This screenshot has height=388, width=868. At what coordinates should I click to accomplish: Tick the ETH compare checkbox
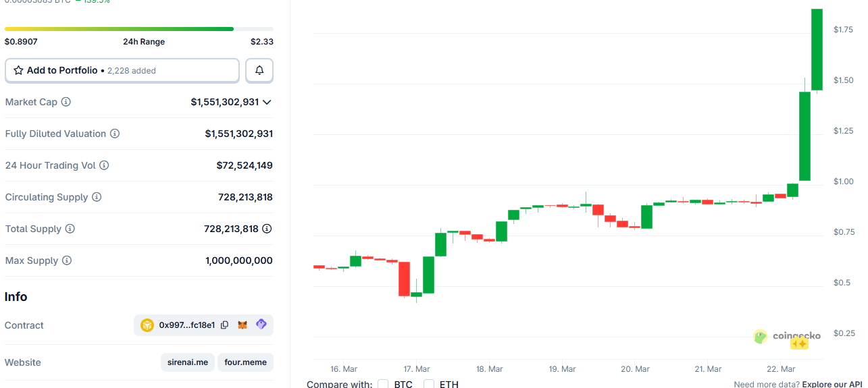point(429,385)
